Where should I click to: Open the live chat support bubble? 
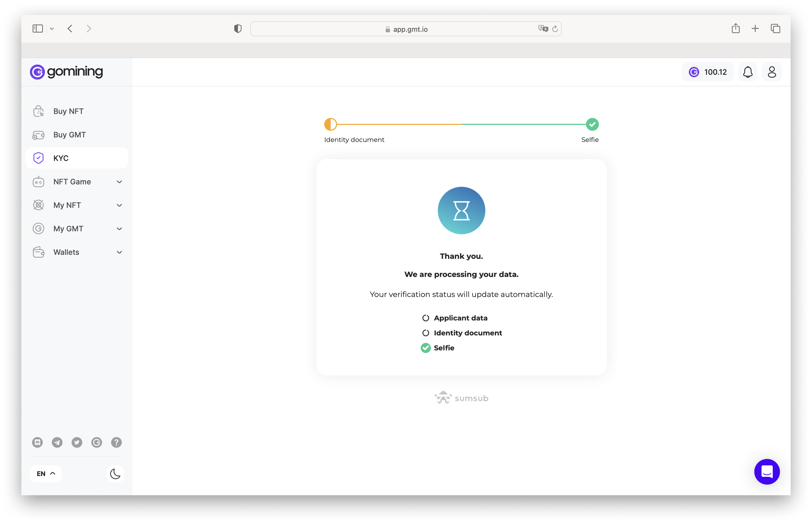(x=767, y=472)
